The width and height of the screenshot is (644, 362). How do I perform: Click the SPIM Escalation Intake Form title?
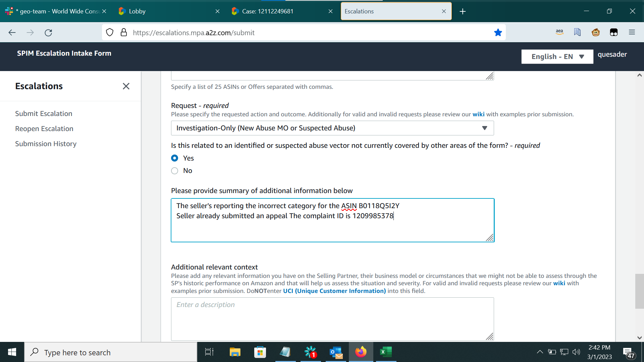[x=64, y=53]
